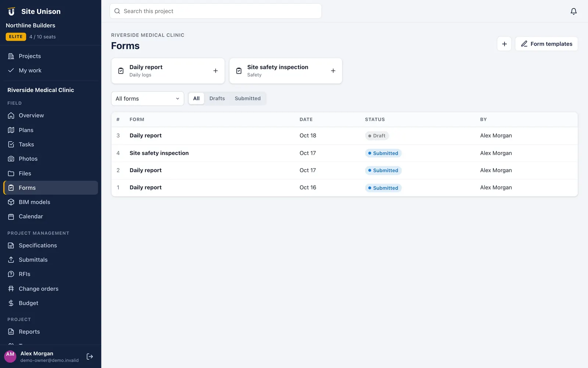588x368 pixels.
Task: Click the Submittals upload icon
Action: click(11, 260)
